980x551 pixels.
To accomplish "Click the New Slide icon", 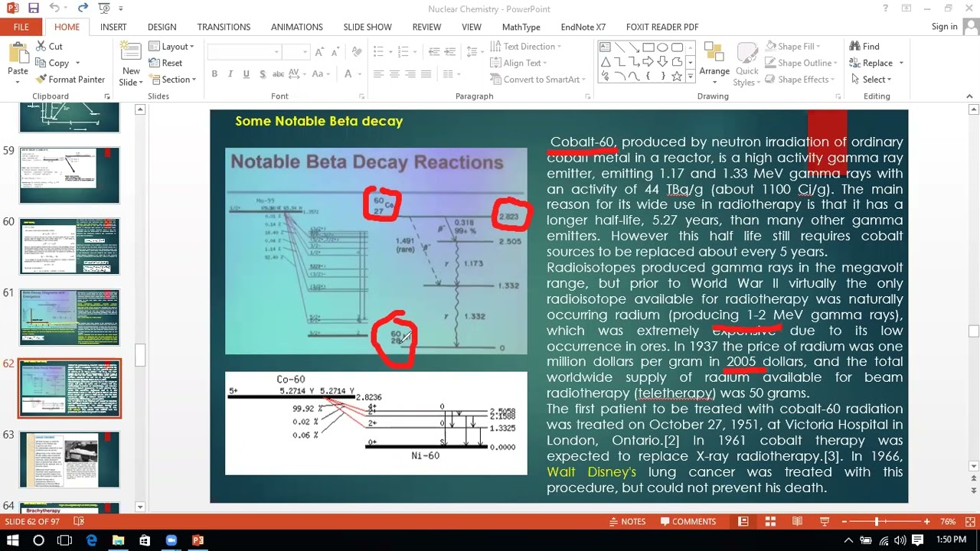I will click(131, 54).
